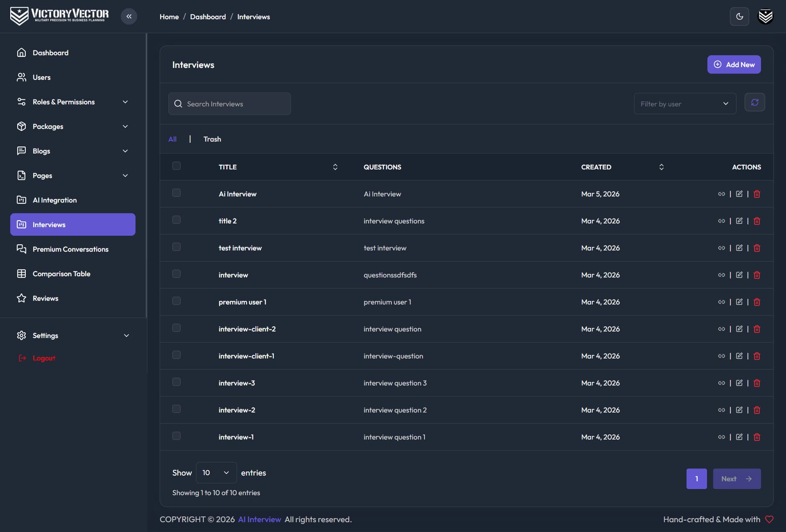Delete the interview-client-2 row
This screenshot has height=532, width=786.
point(757,329)
